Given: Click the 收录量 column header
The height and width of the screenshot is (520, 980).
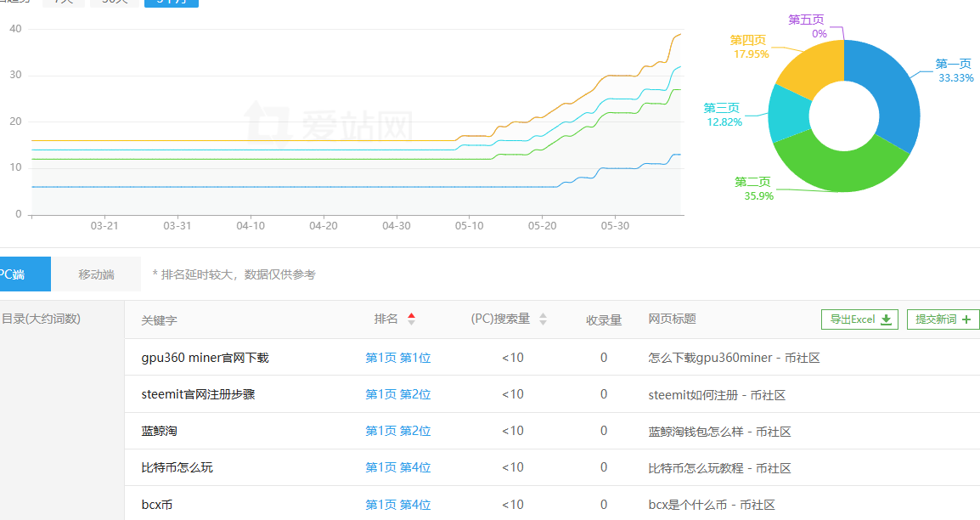Looking at the screenshot, I should (604, 320).
